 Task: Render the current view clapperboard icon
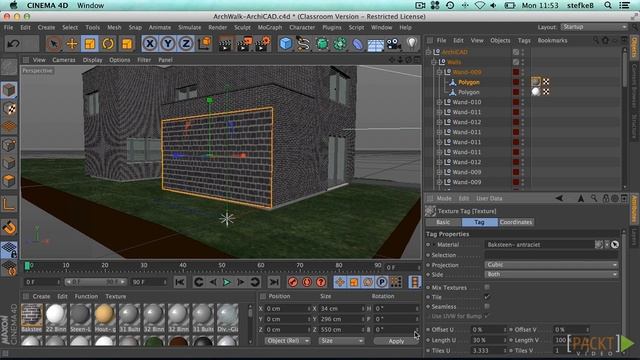click(x=225, y=44)
